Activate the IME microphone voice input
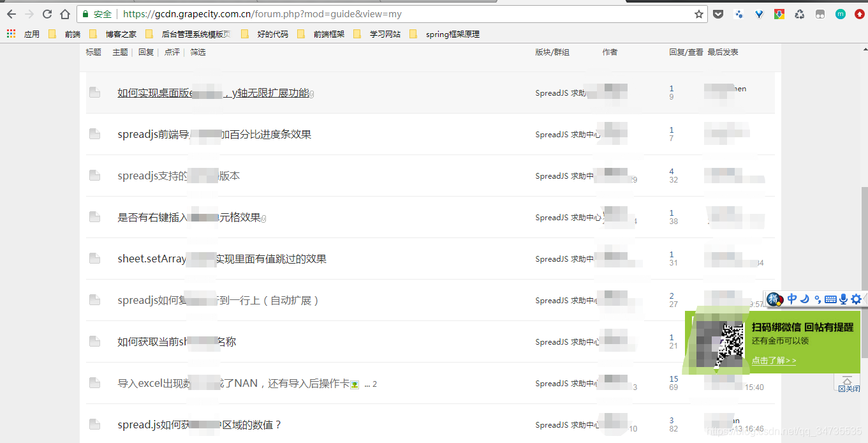Screen dimensions: 868x443 [x=843, y=299]
